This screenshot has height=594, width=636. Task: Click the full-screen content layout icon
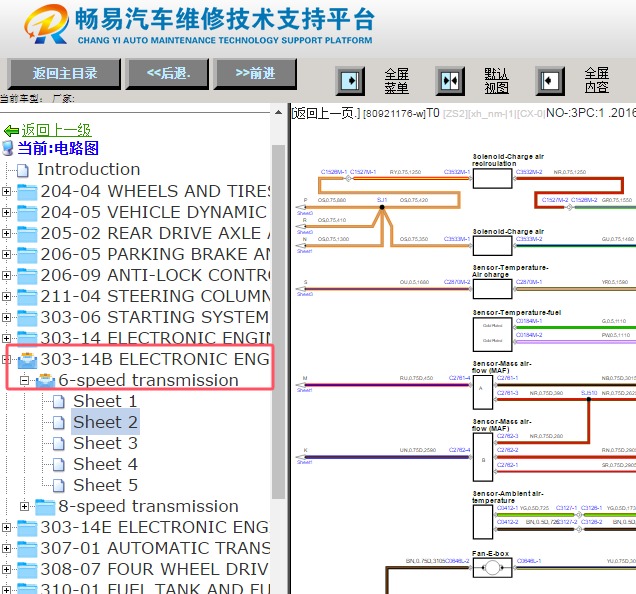550,81
